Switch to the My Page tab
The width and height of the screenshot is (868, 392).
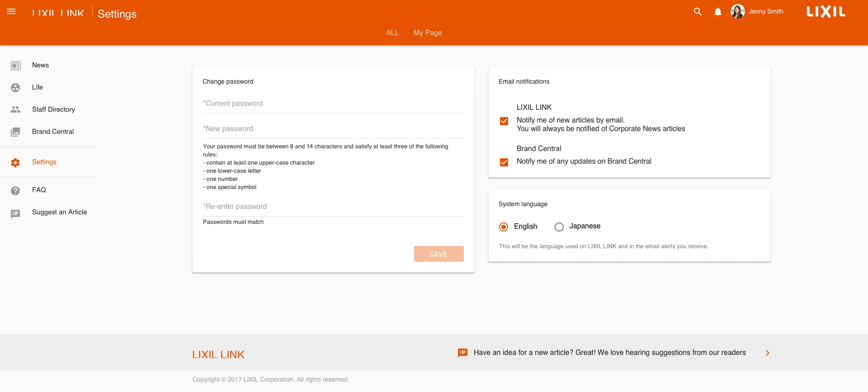click(428, 33)
